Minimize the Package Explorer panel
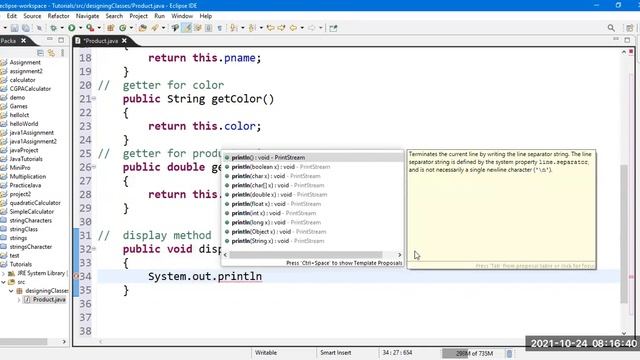This screenshot has height=360, width=640. point(50,40)
